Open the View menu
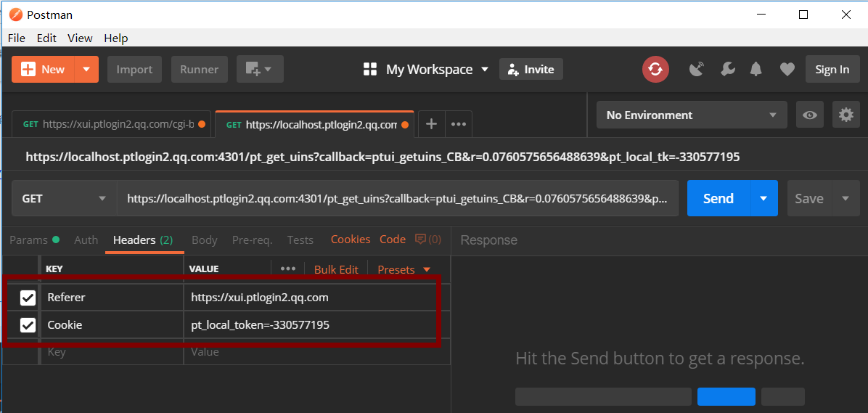This screenshot has height=413, width=868. tap(81, 38)
